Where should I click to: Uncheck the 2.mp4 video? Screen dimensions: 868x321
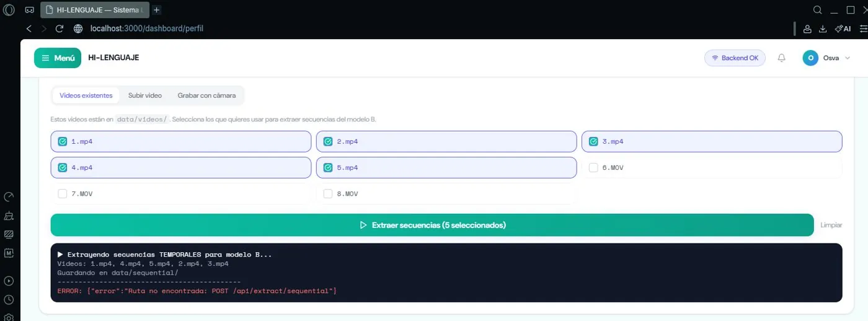(328, 141)
